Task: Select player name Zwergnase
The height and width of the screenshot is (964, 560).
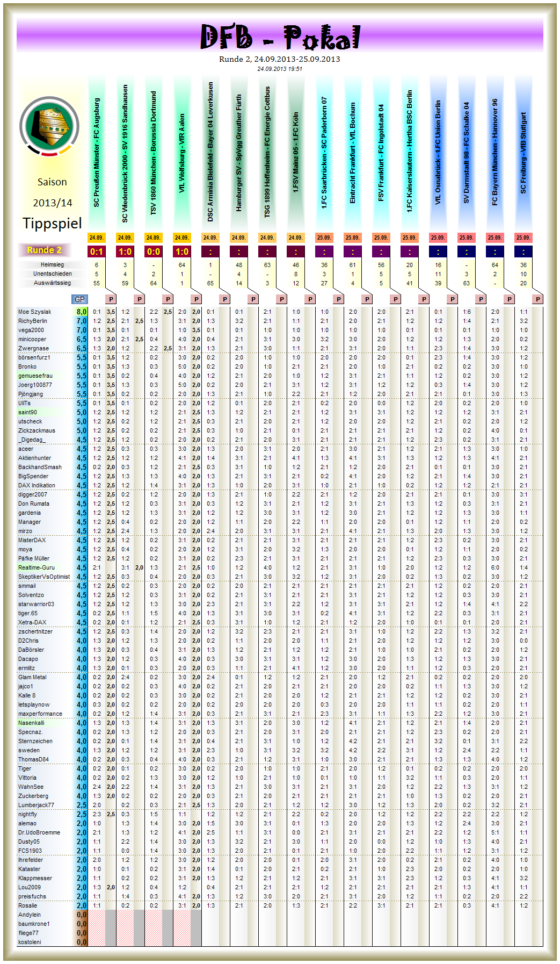Action: click(x=33, y=348)
